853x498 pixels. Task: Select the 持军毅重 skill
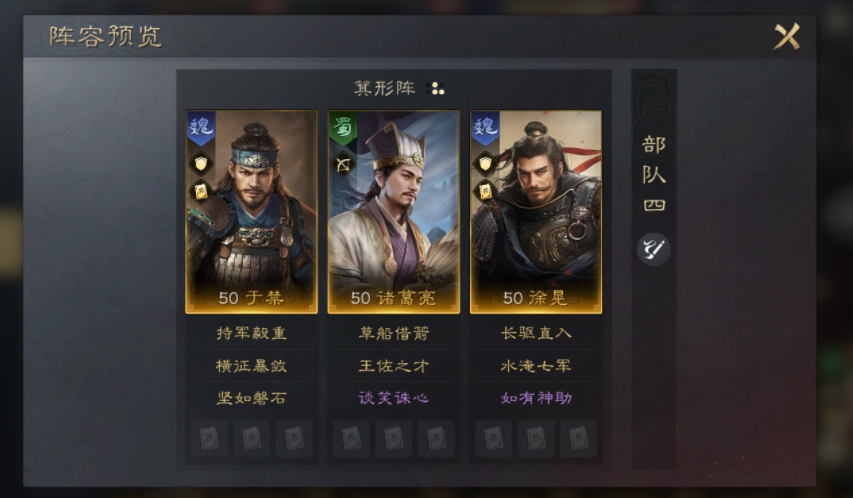click(x=251, y=333)
